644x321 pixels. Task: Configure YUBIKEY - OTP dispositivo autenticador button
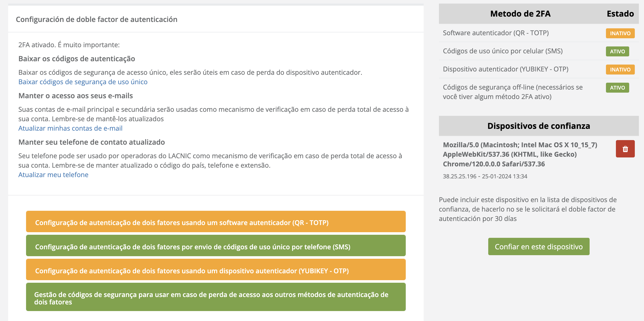click(x=216, y=270)
